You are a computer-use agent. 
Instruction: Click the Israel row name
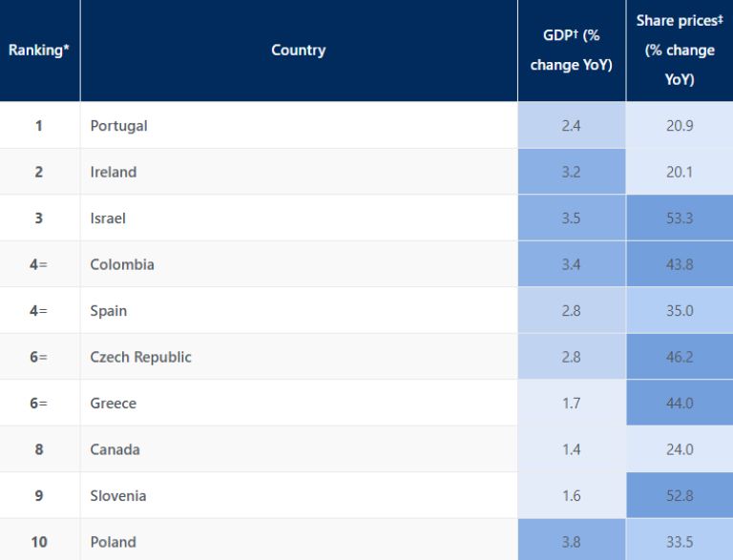[108, 218]
